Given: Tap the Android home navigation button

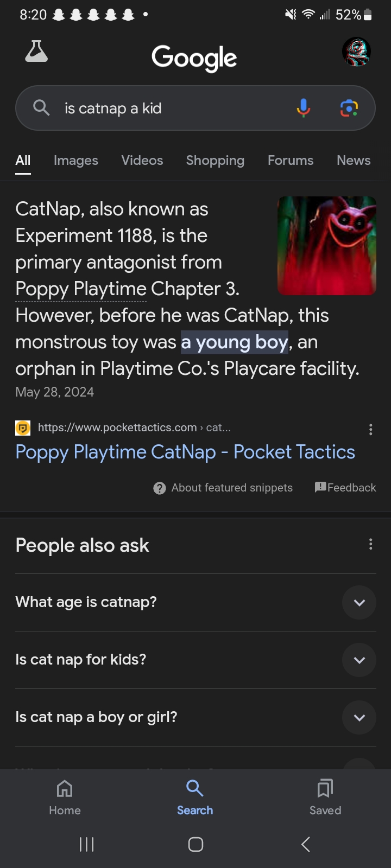Looking at the screenshot, I should (x=195, y=844).
